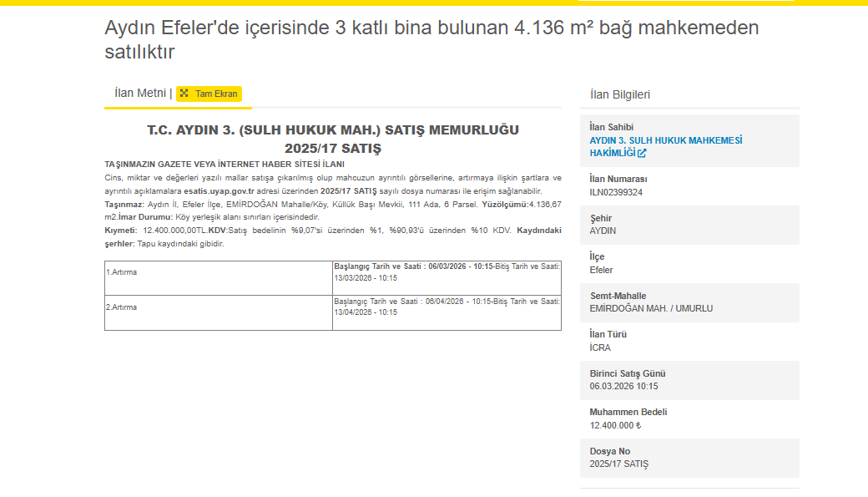Click the İlan Türü value İCRA
The image size is (868, 497).
tap(601, 347)
